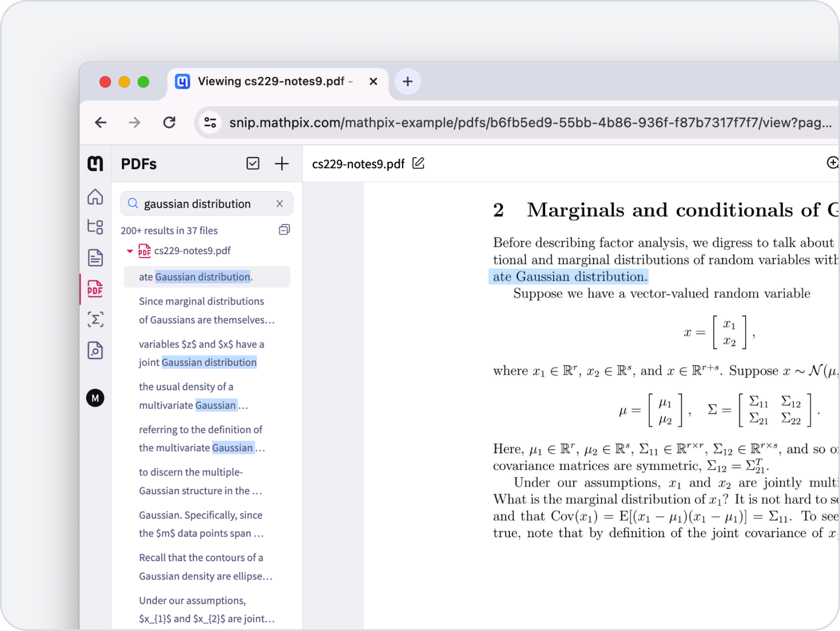This screenshot has width=840, height=631.
Task: Close the 'Viewing cs229-notes9.pdf' tab
Action: coord(373,81)
